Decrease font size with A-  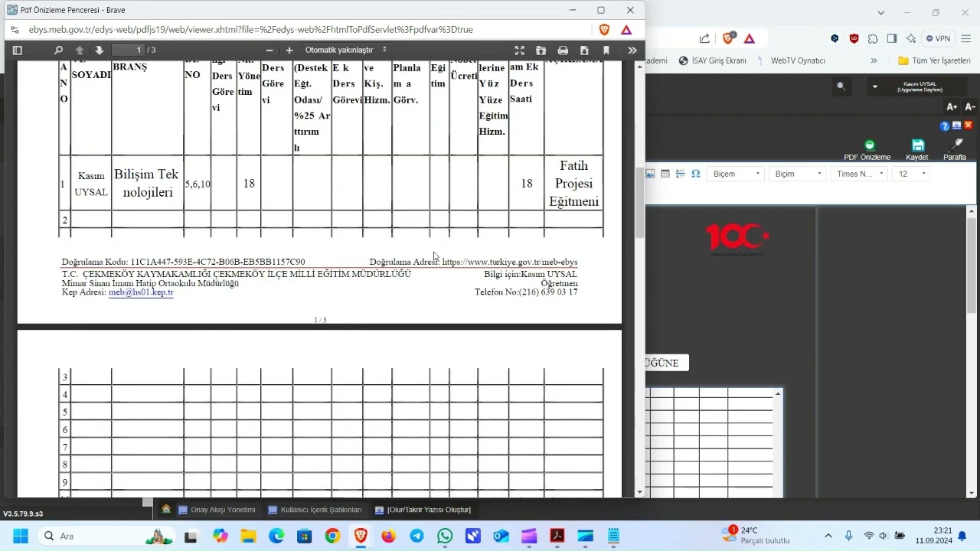coord(970,107)
